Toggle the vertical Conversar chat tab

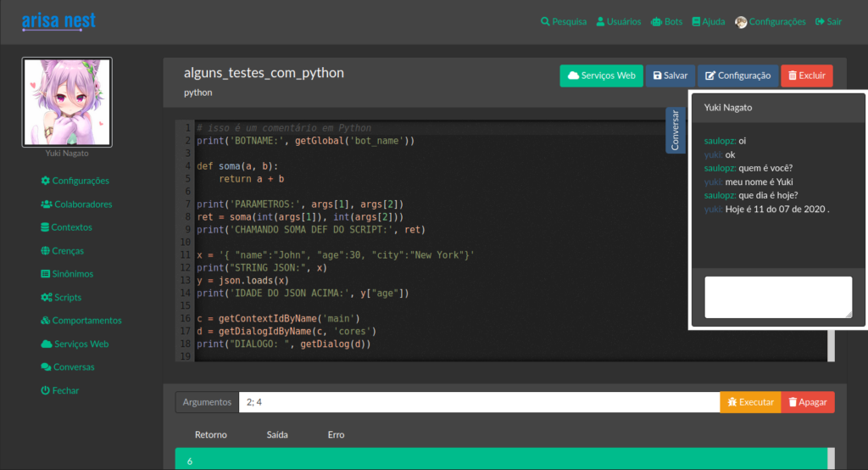[x=675, y=131]
